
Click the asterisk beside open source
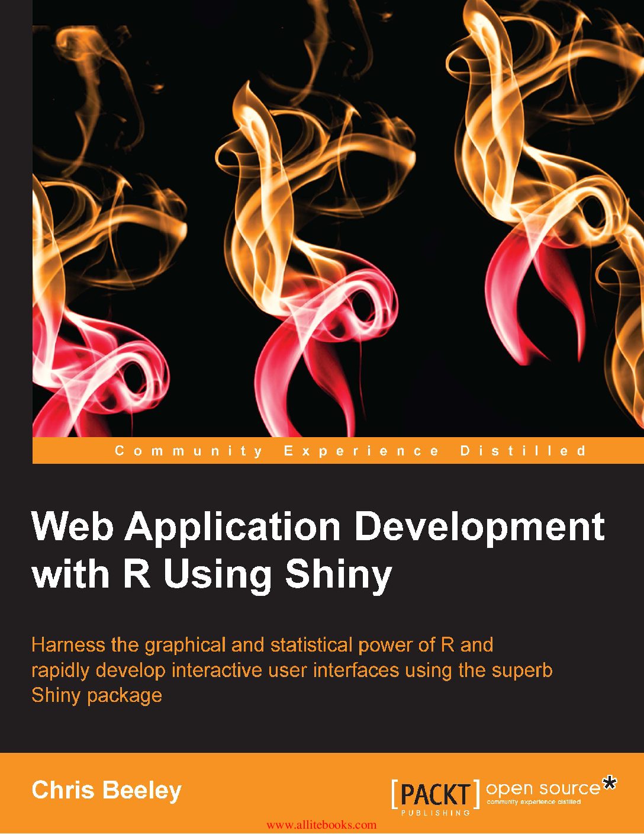coord(609,784)
